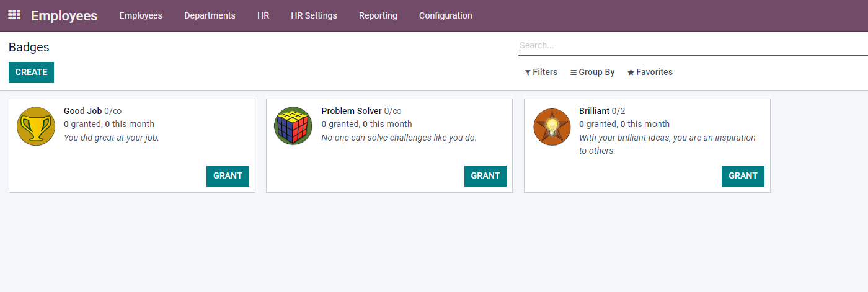Click the Problem Solver Rubik's cube icon
Screen dimensions: 868x292
click(x=293, y=126)
